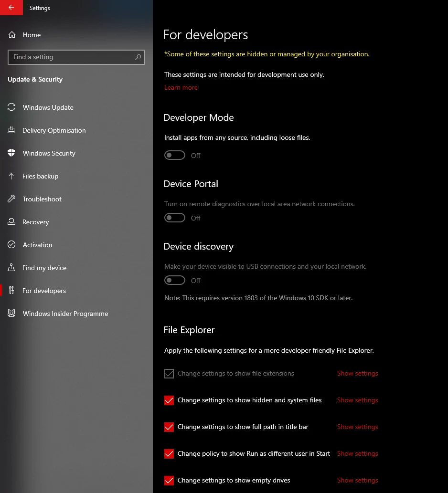Click the Windows Update sync icon
Viewport: 448px width, 493px height.
[11, 107]
